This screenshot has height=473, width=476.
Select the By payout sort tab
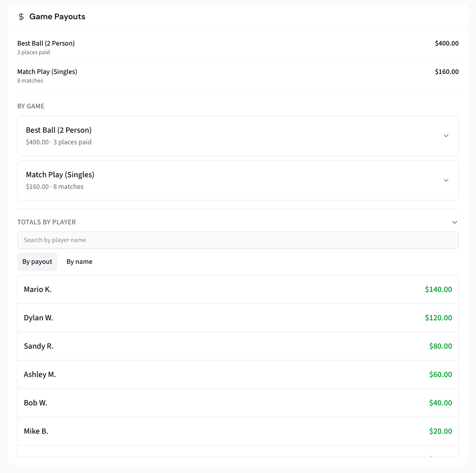(x=37, y=262)
